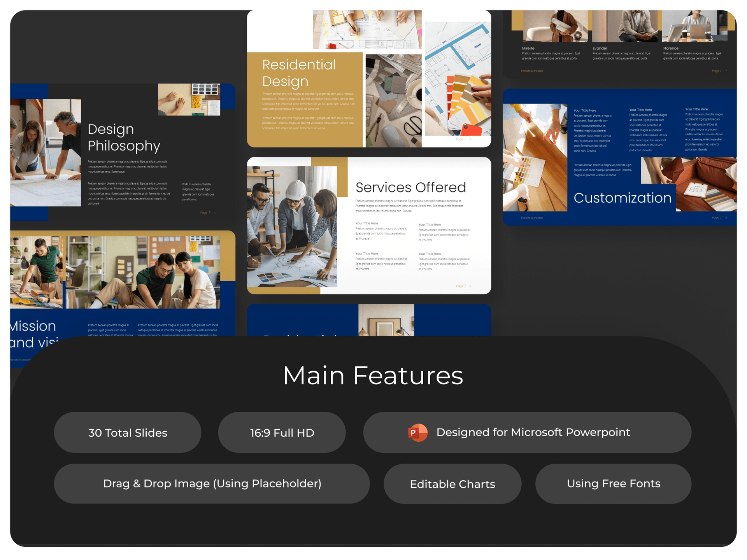Click the Editable Charts pill
Viewport: 747px width, 560px height.
pyautogui.click(x=452, y=484)
